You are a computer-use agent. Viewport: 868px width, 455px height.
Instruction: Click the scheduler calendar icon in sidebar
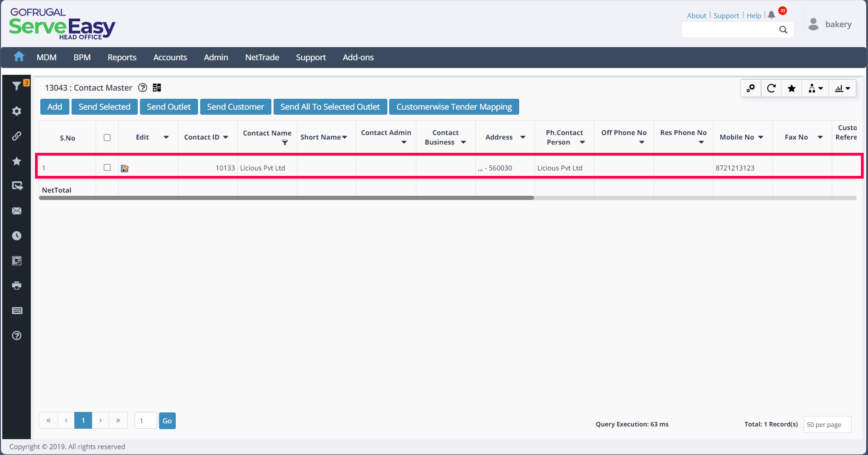17,261
